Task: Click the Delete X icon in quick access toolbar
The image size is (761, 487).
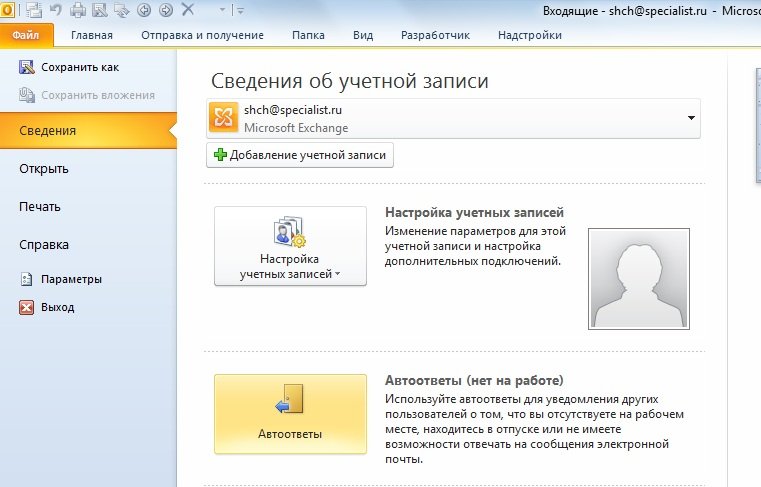Action: pyautogui.click(x=187, y=10)
